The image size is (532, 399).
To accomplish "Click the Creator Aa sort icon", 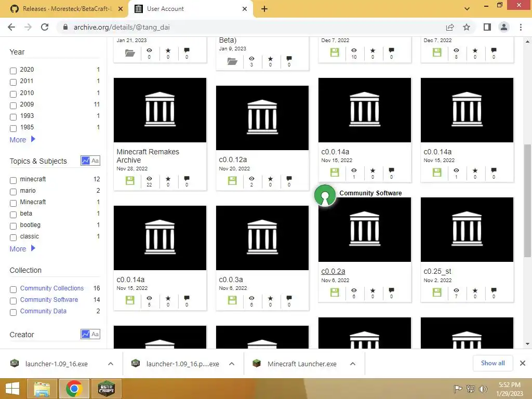I will click(95, 334).
